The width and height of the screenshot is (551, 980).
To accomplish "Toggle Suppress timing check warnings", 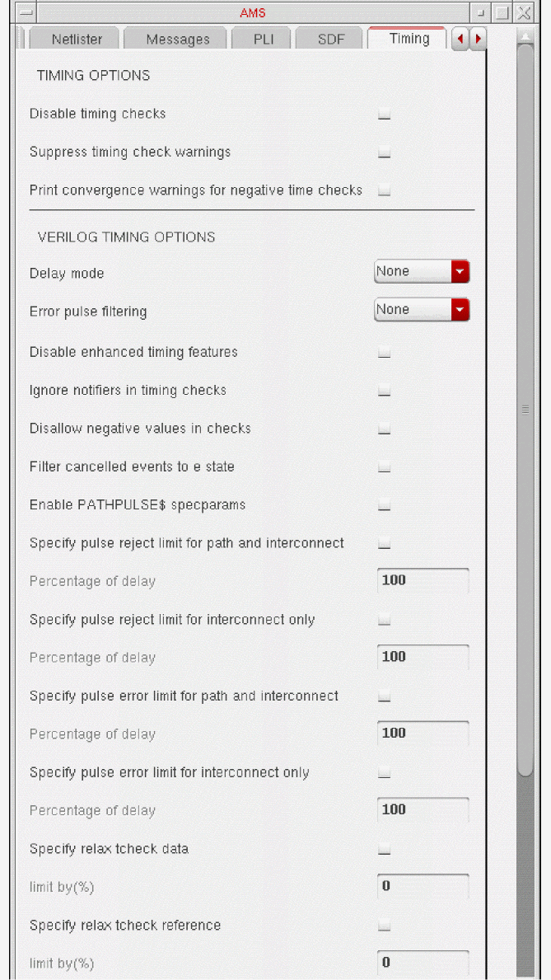I will pos(384,153).
